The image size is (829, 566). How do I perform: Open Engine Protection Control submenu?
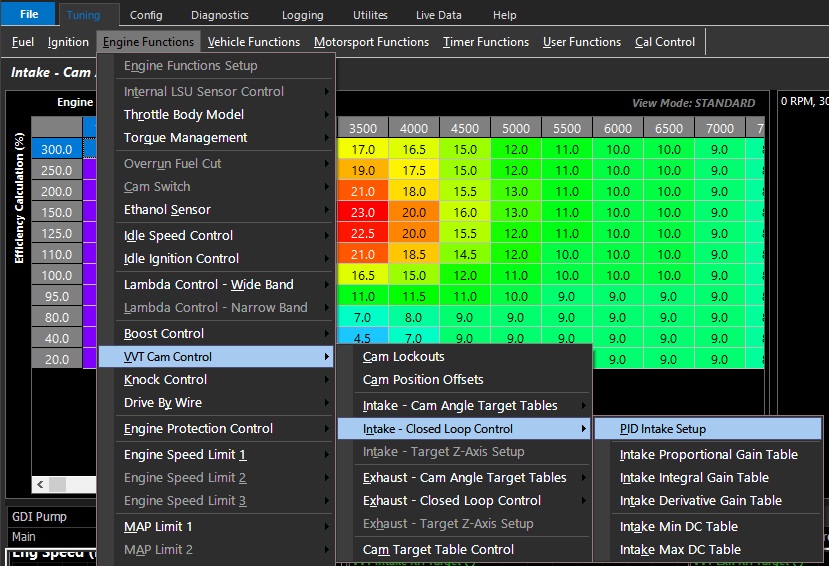198,429
